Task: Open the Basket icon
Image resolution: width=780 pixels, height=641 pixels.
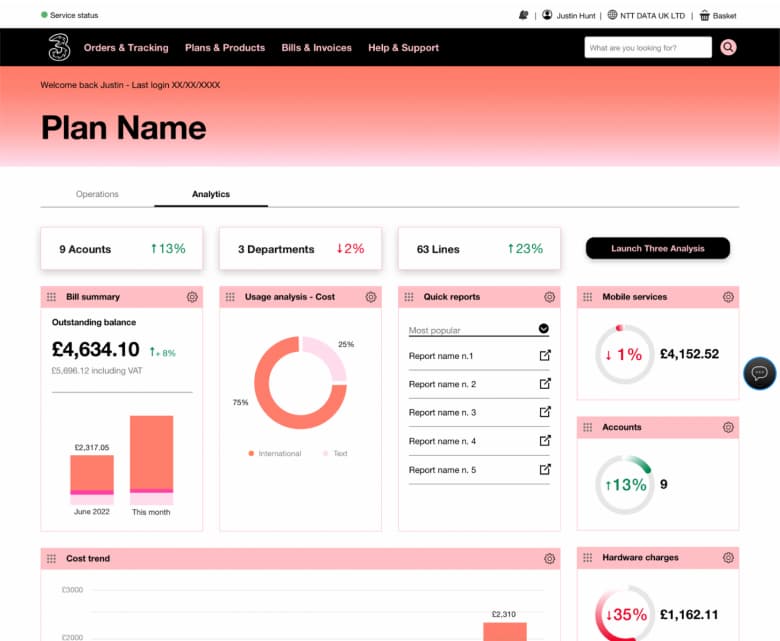Action: 704,15
